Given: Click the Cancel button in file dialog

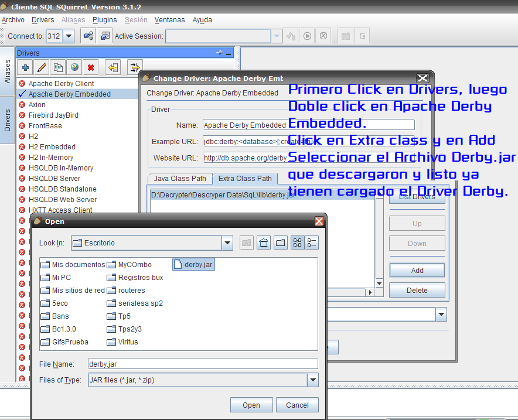Looking at the screenshot, I should [x=297, y=405].
